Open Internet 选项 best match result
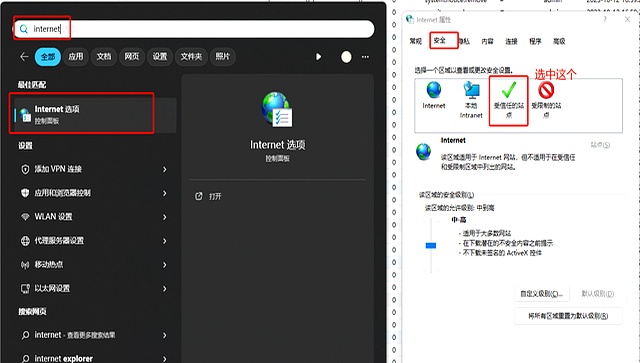640x363 pixels. click(x=96, y=115)
